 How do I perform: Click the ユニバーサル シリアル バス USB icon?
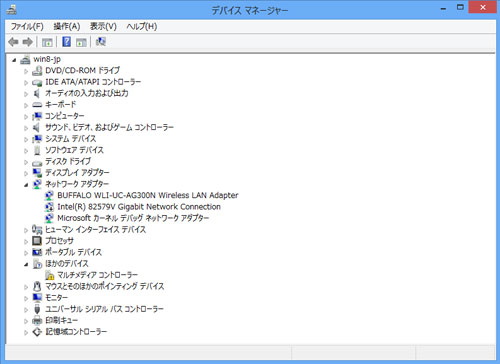37,309
